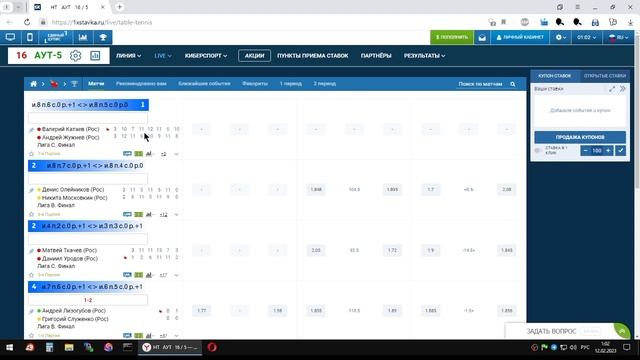
Task: Increase stake amount with plus button
Action: click(608, 151)
